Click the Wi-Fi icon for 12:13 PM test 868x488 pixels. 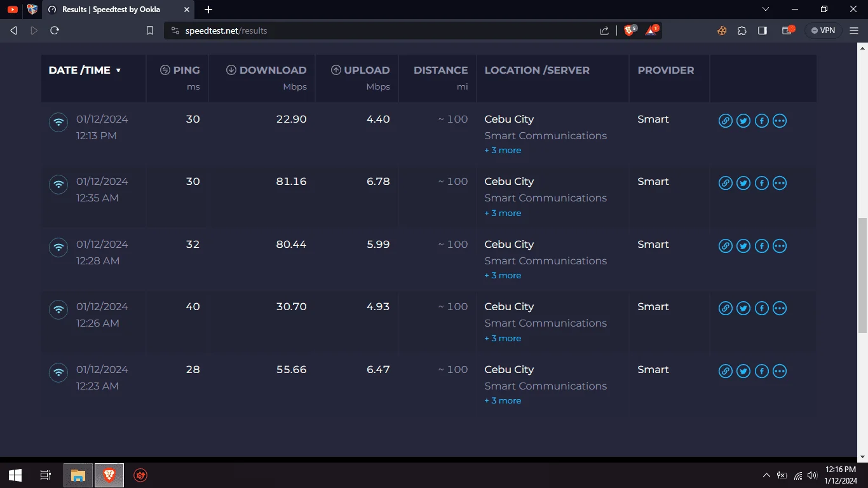click(x=58, y=122)
